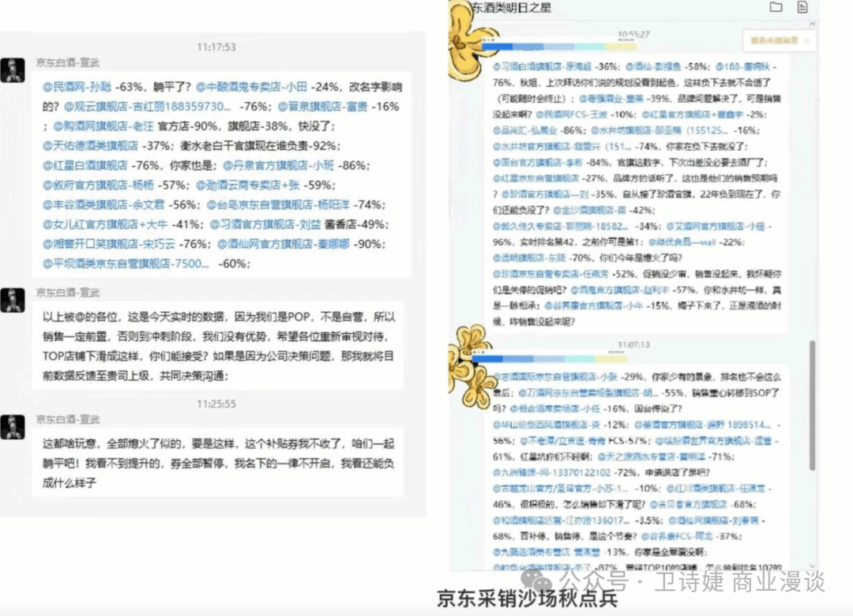
Task: Click the 东酒类明日之星 chat title
Action: 511,8
